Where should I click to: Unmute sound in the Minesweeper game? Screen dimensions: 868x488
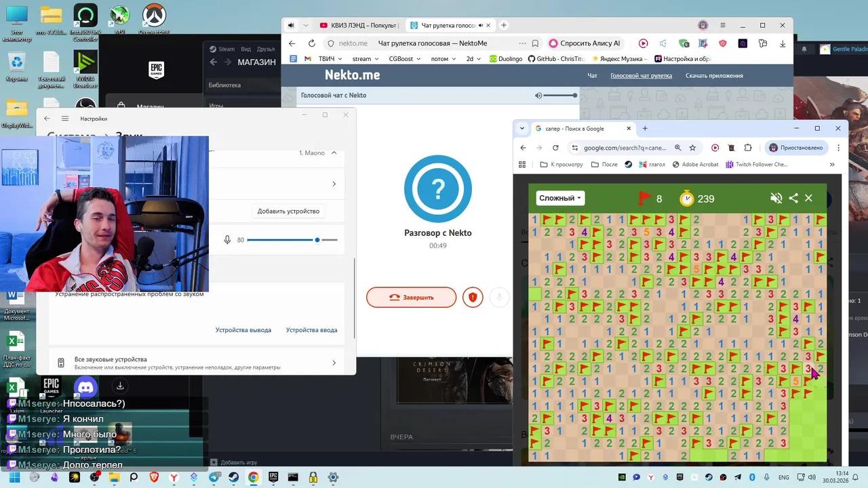(x=776, y=199)
